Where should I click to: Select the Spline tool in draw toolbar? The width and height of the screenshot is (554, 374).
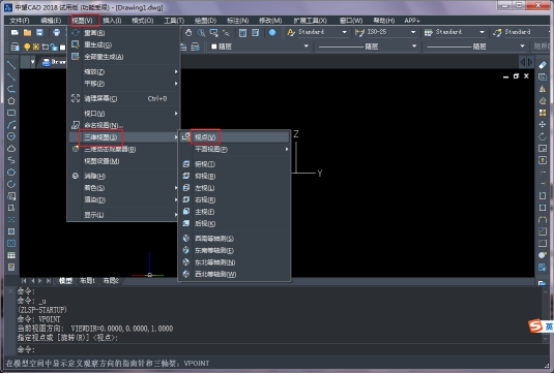[11, 160]
